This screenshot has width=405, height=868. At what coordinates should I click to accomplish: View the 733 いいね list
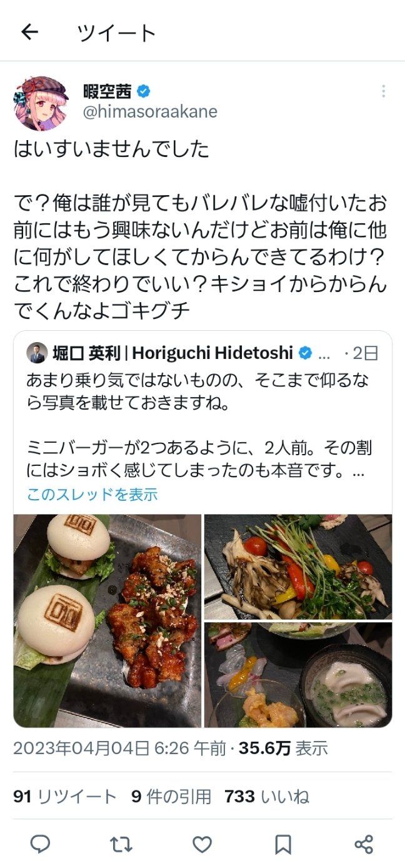(267, 796)
